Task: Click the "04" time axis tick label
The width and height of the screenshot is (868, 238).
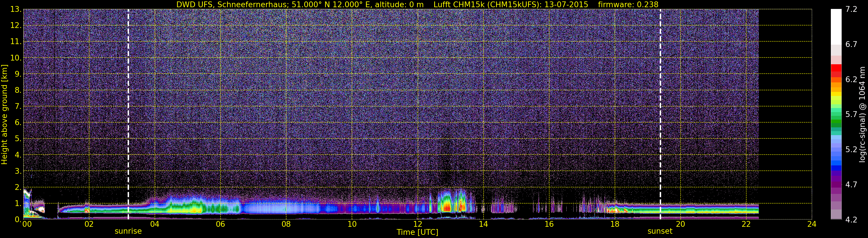Action: (155, 224)
